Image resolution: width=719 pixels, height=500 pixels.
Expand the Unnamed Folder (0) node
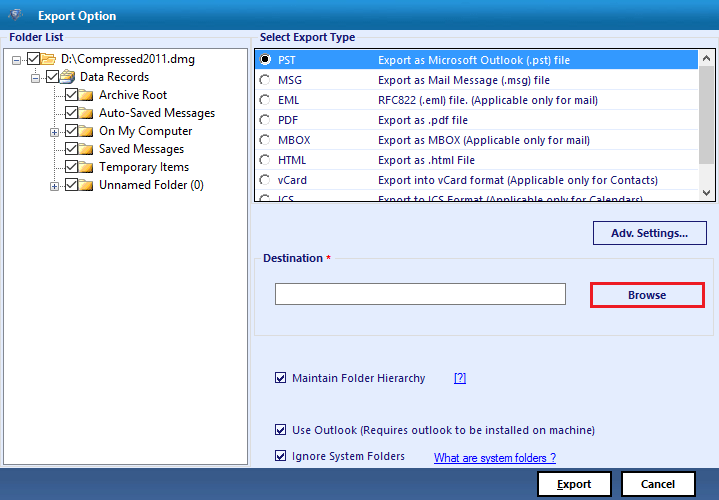tap(54, 186)
